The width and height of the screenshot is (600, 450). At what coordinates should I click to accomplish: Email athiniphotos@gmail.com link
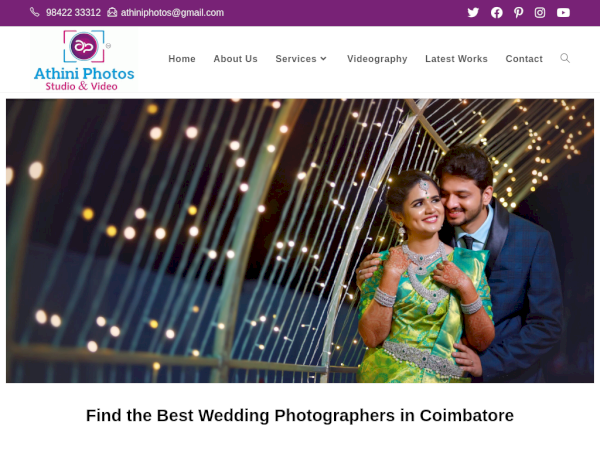point(172,13)
